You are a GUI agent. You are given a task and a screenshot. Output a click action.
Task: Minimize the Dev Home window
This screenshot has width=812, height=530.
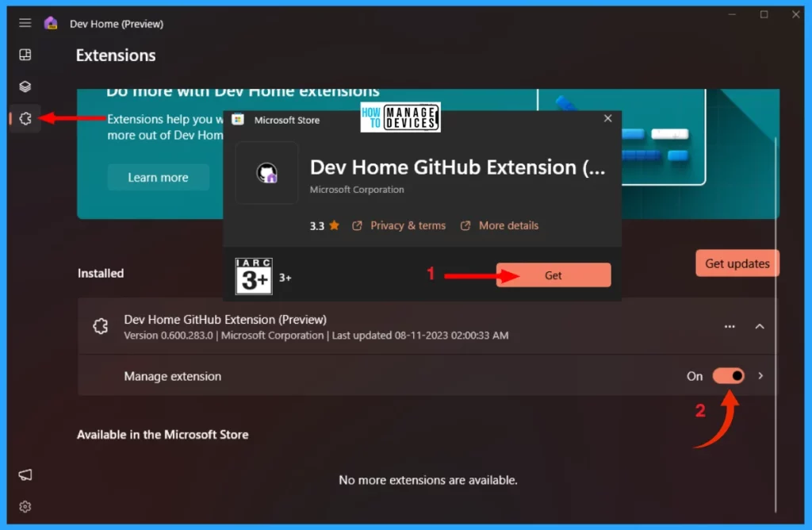pyautogui.click(x=732, y=14)
